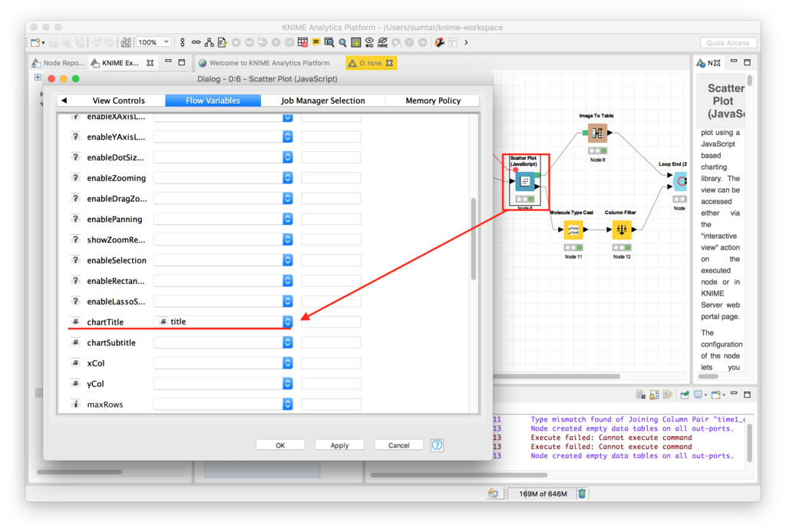Click the Apply button

(339, 444)
